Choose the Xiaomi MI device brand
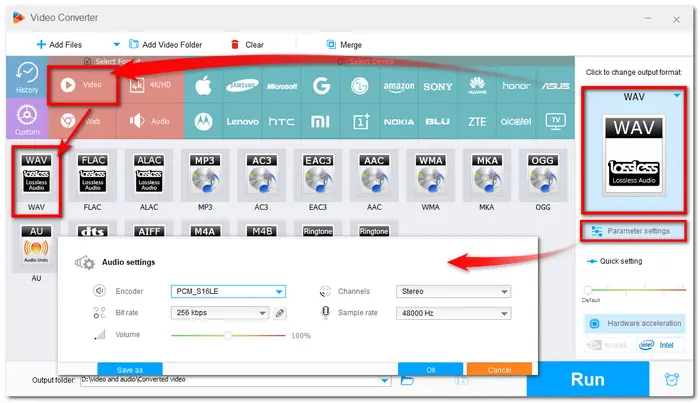Image resolution: width=700 pixels, height=403 pixels. click(320, 121)
